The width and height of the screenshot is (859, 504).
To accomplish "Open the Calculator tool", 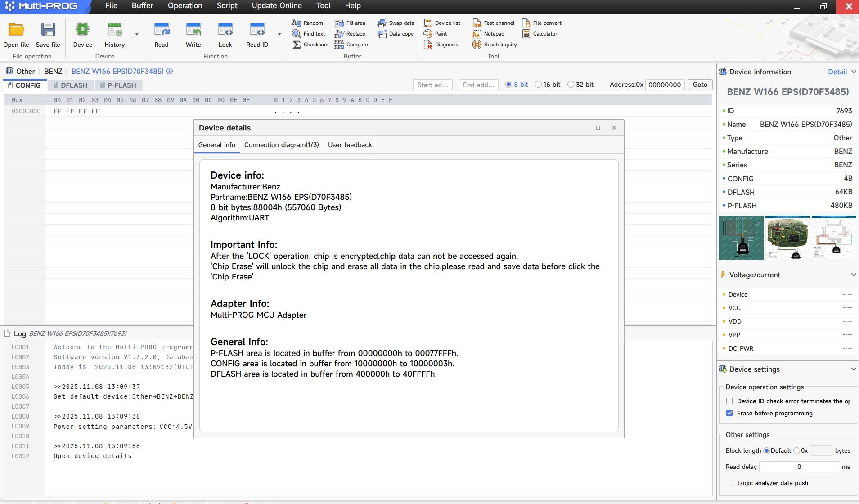I will click(x=526, y=34).
